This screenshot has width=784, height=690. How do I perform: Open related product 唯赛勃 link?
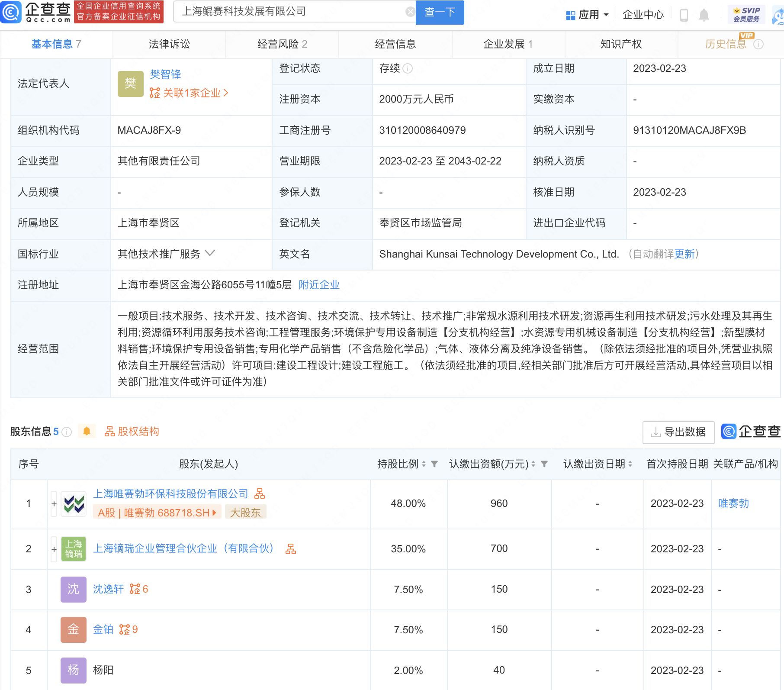(x=733, y=503)
